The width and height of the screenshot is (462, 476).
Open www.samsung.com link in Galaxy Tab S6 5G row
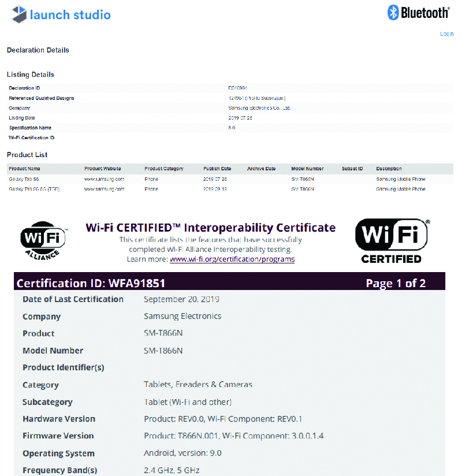[x=104, y=189]
